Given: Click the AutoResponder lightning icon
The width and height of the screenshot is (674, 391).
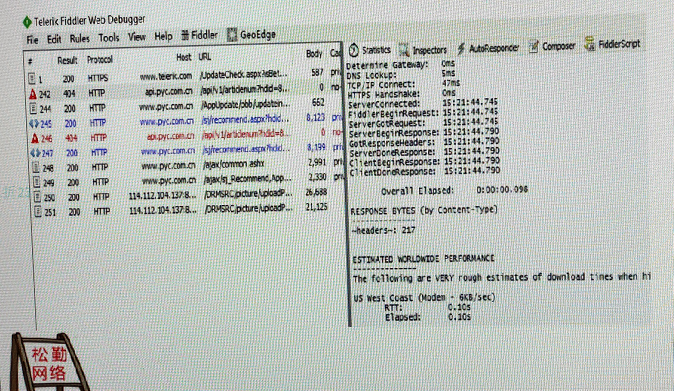Looking at the screenshot, I should tap(461, 49).
